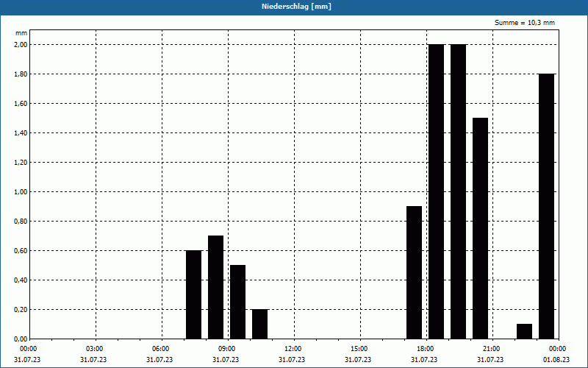Click the 00:00 label above date 01.08.23
The width and height of the screenshot is (588, 368).
559,349
